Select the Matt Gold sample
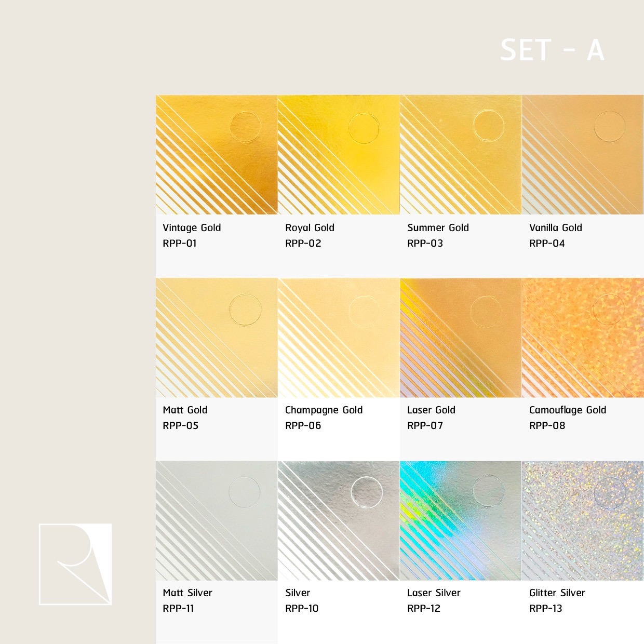Image resolution: width=644 pixels, height=644 pixels. [217, 338]
